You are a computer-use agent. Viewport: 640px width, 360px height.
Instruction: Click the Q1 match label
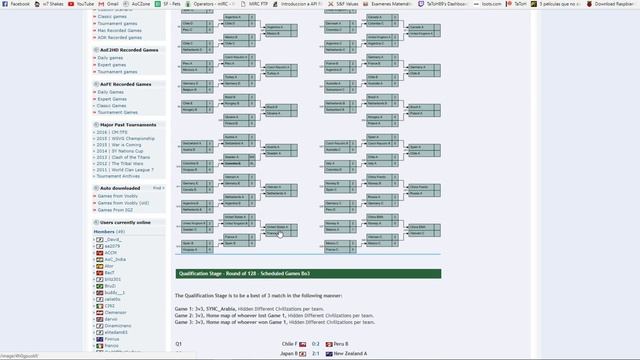pos(178,344)
